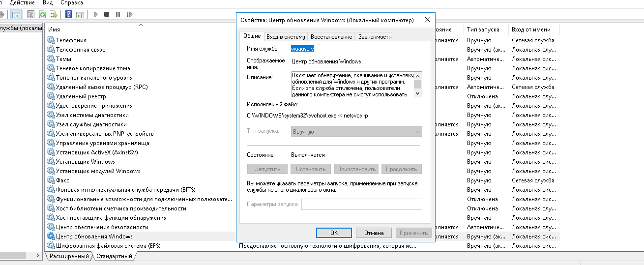Image resolution: width=644 pixels, height=265 pixels.
Task: Click the gear icon beside Удостоверение приложения
Action: click(51, 106)
